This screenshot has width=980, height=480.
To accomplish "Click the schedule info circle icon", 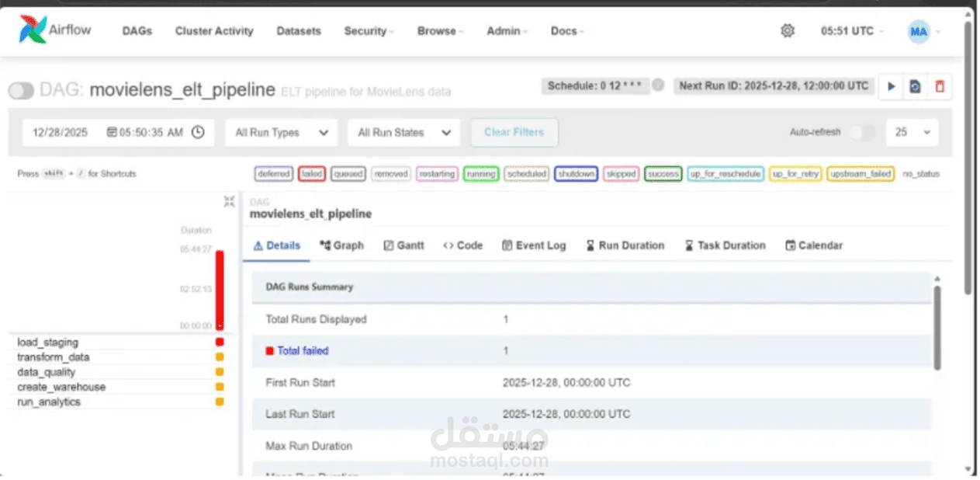I will (x=658, y=85).
